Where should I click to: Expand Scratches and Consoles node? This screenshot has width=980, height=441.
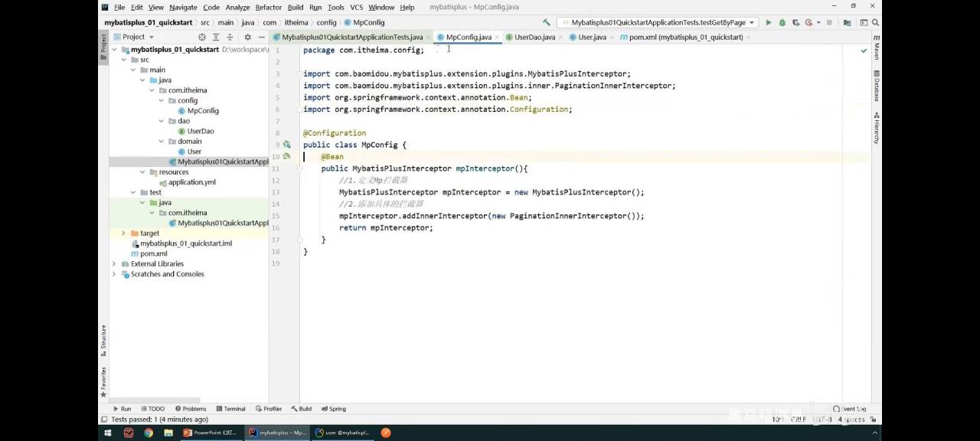tap(115, 274)
